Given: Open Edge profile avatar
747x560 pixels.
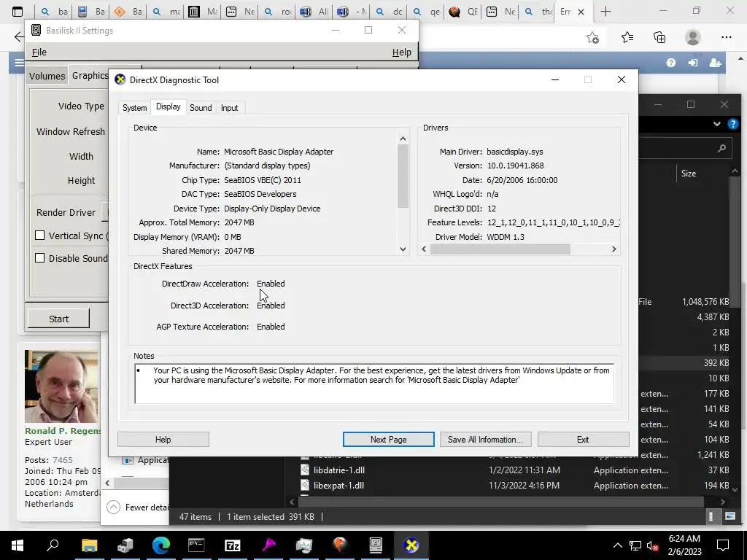Looking at the screenshot, I should tap(693, 37).
